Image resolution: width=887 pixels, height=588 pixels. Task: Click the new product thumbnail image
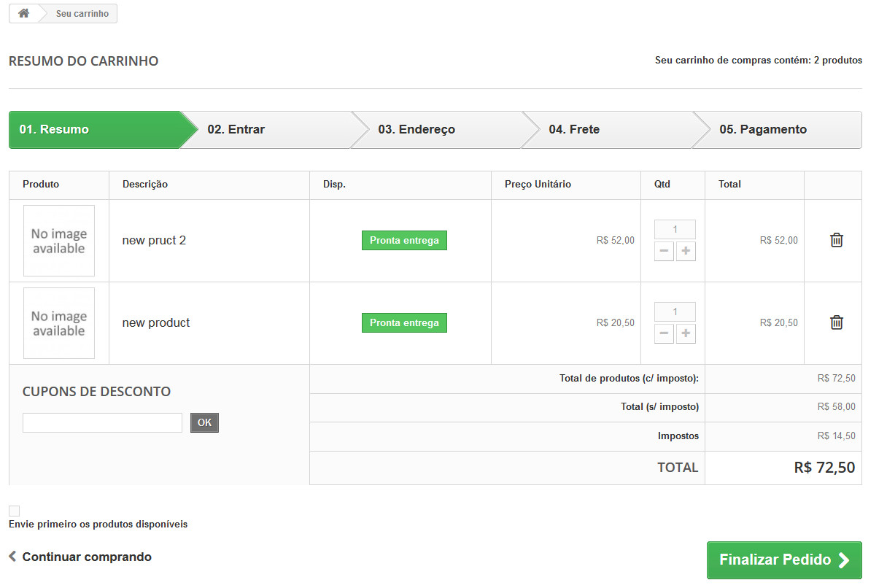click(59, 323)
